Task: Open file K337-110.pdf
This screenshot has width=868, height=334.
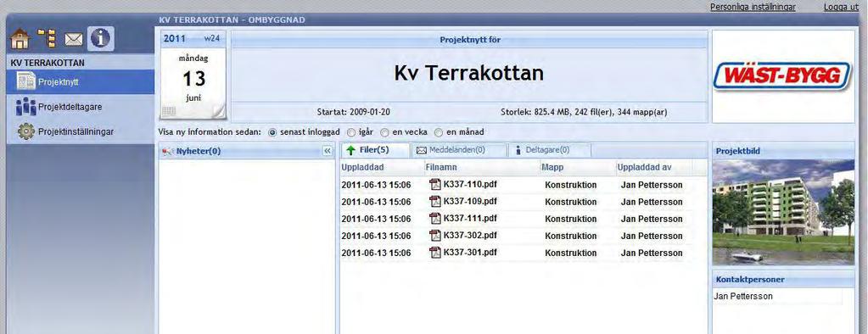Action: [470, 185]
